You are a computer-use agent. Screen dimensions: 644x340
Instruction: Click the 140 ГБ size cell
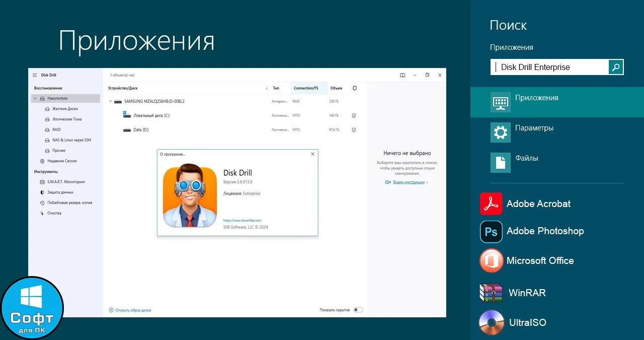click(334, 115)
